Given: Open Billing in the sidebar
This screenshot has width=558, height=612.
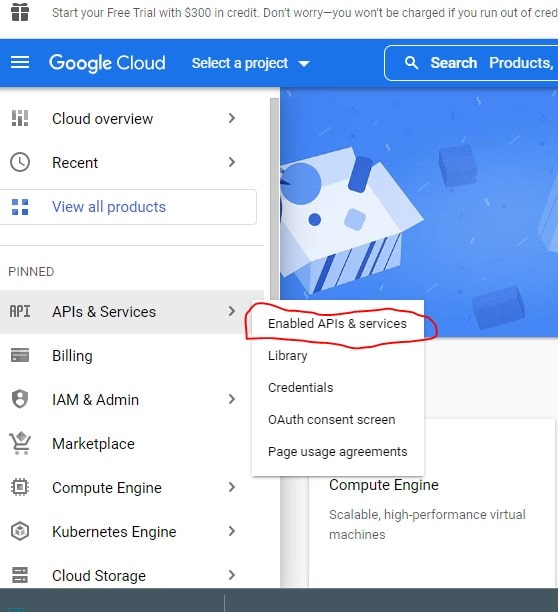Looking at the screenshot, I should pos(132,356).
